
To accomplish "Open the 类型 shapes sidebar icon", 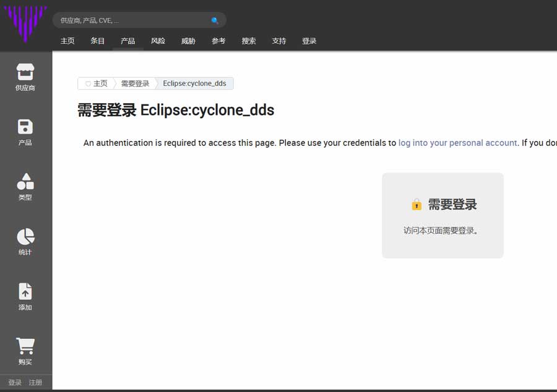I will (25, 182).
